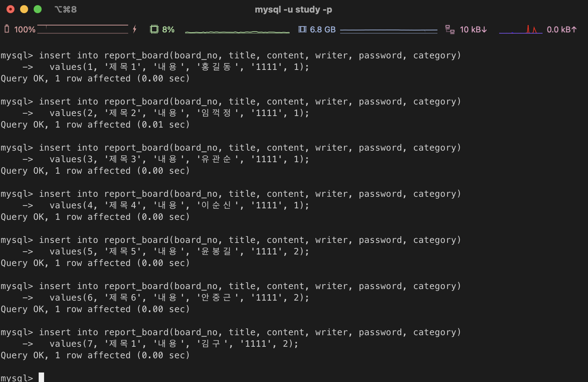This screenshot has height=382, width=588.
Task: Click the window title 'mysql -u study -p'
Action: [x=294, y=9]
